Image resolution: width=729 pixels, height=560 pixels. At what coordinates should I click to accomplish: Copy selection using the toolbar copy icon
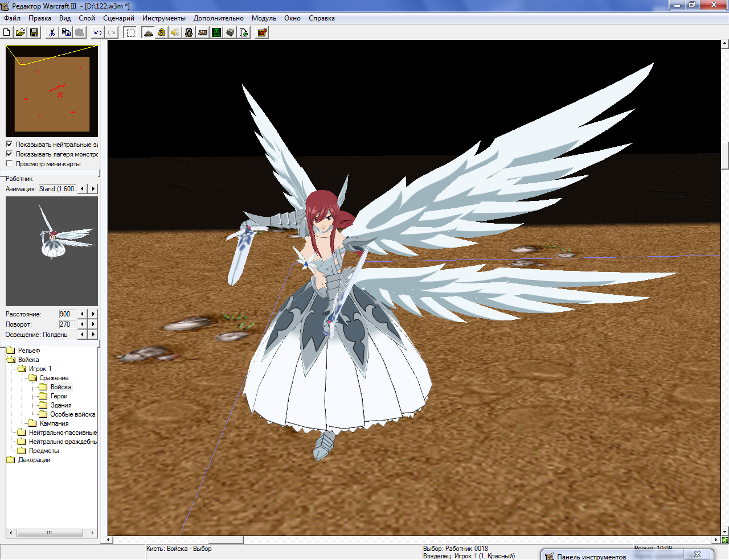tap(66, 32)
